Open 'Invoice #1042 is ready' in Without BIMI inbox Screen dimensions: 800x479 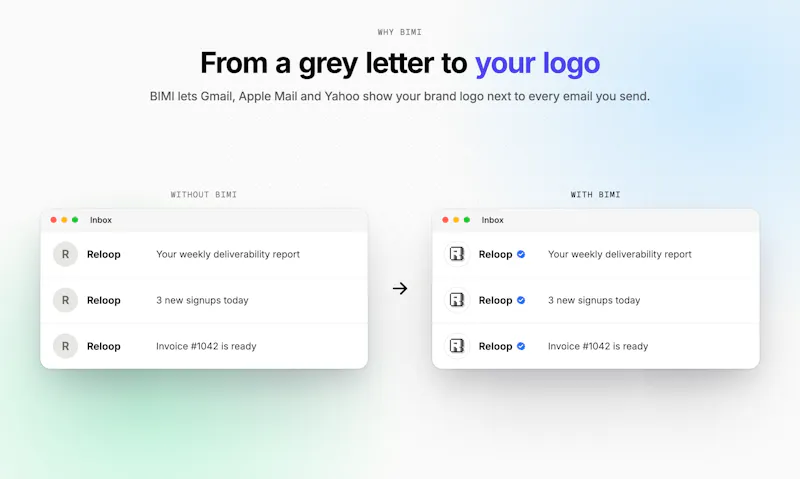point(206,346)
